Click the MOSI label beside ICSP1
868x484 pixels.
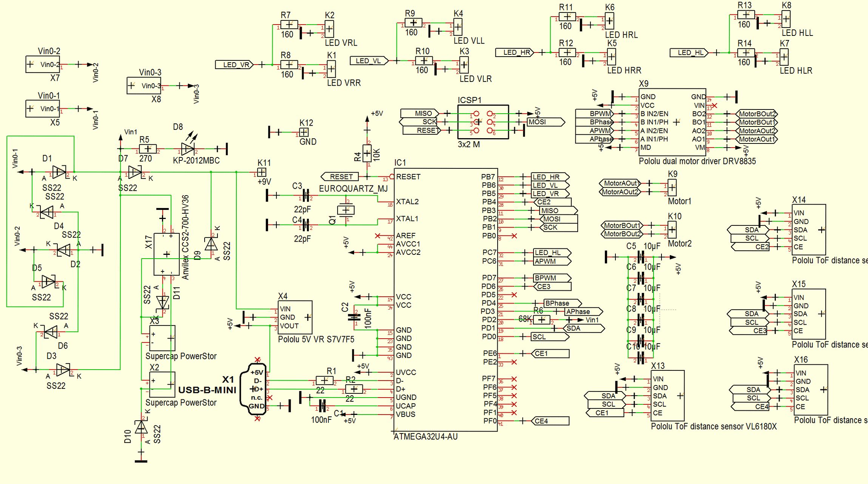tap(545, 122)
